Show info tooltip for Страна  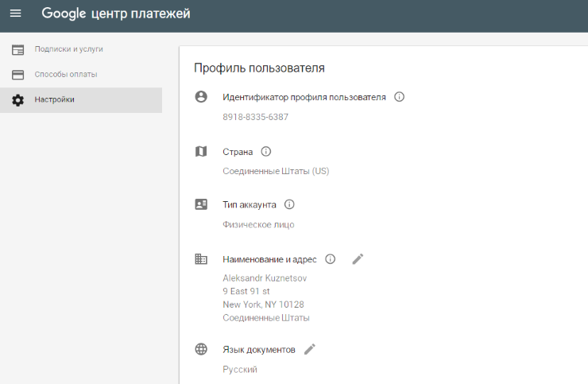click(266, 151)
